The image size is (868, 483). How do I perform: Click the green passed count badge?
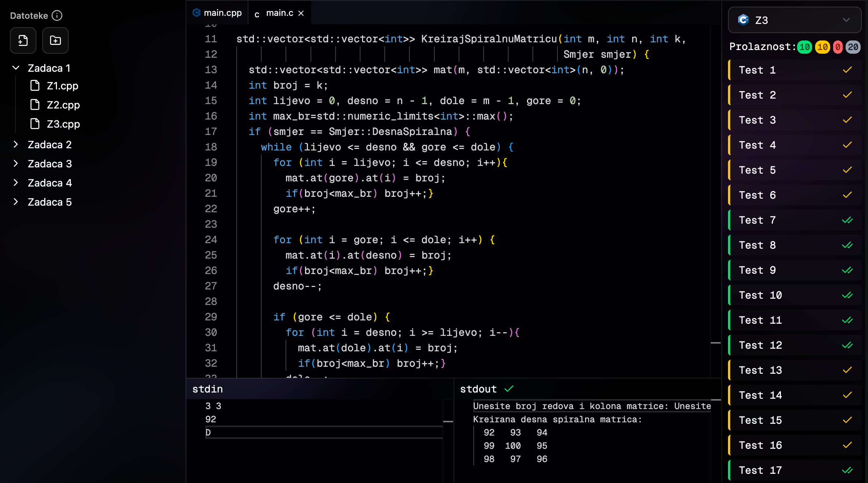coord(804,47)
